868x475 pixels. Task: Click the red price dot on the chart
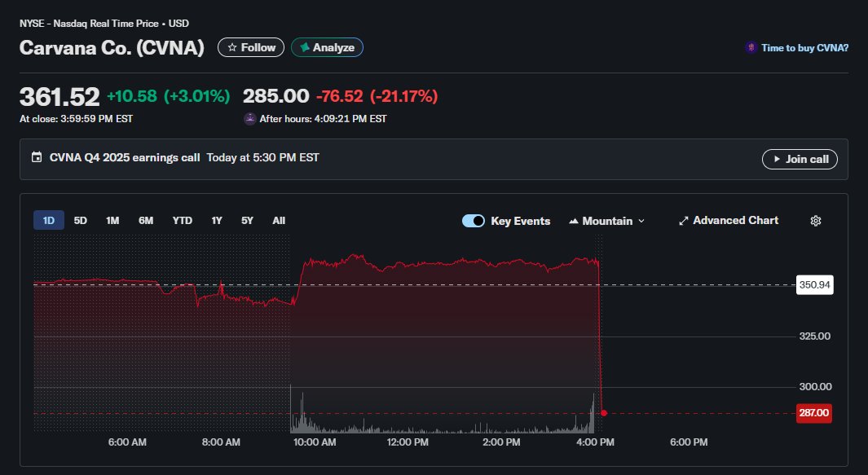click(603, 413)
